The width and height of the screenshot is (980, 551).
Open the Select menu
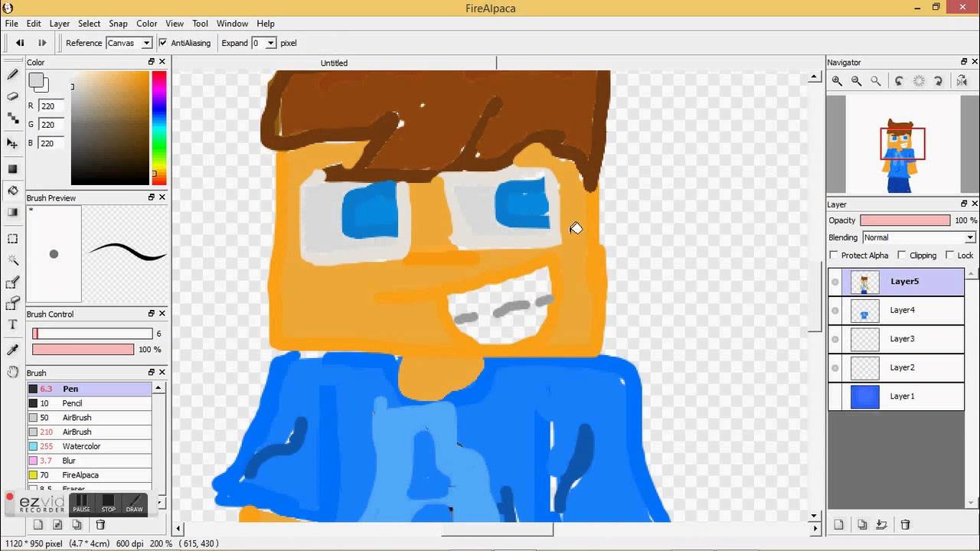click(x=89, y=24)
